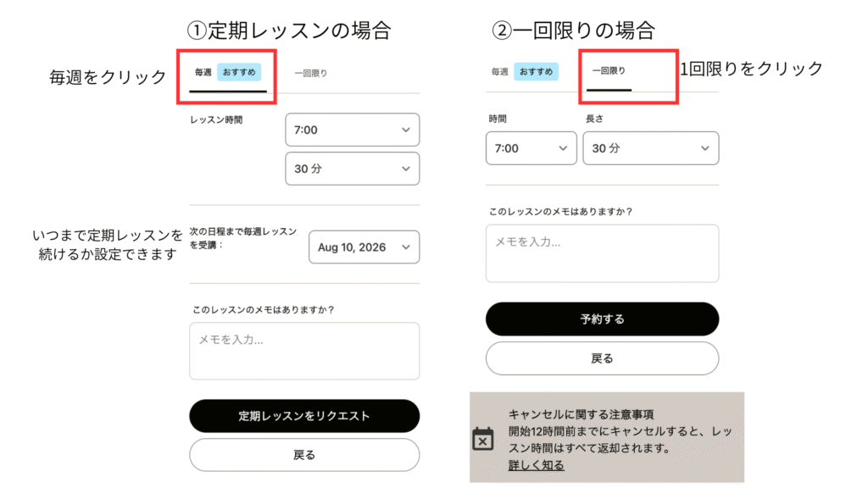Expand the 時間 7:00 dropdown on right
868x488 pixels.
531,148
